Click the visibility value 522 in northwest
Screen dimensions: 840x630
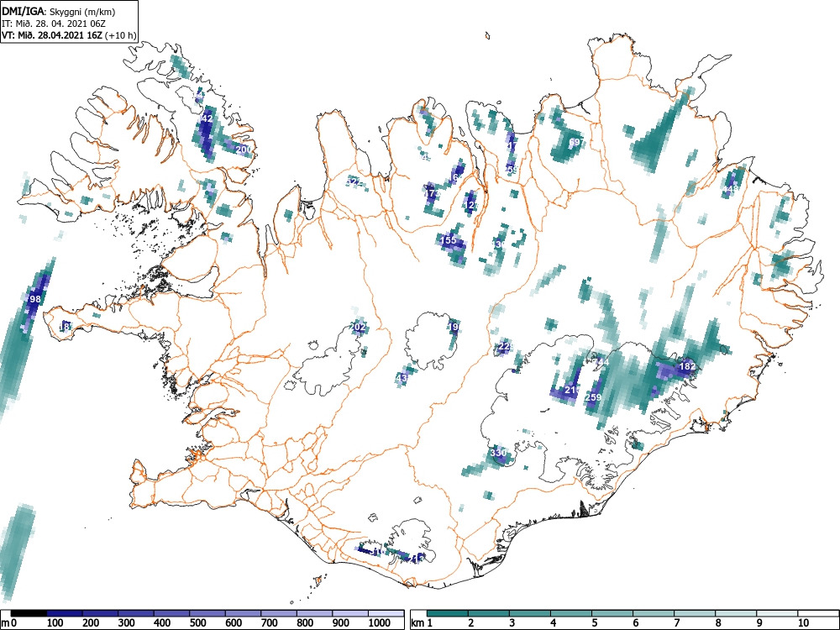click(x=354, y=182)
